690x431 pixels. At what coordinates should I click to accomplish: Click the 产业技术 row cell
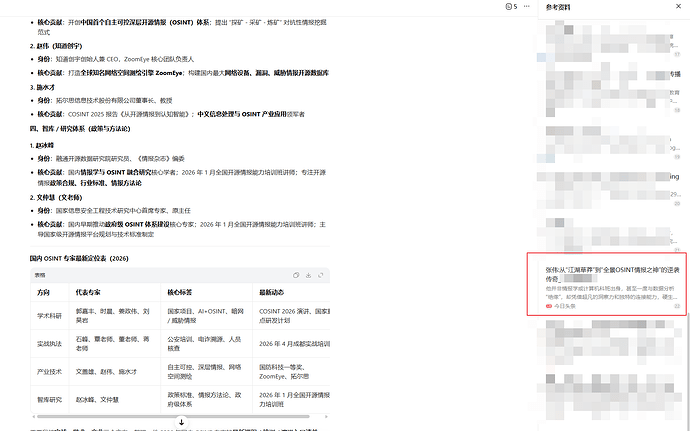click(x=49, y=372)
